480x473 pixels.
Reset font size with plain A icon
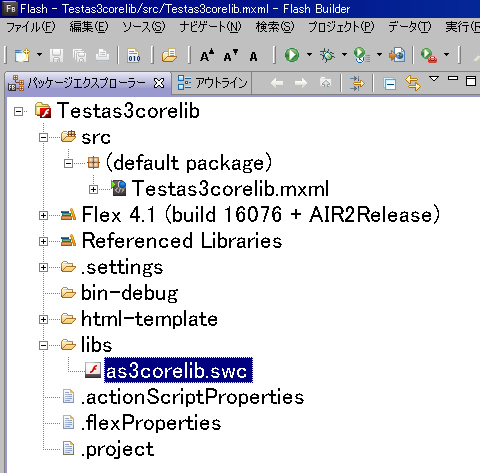[253, 56]
